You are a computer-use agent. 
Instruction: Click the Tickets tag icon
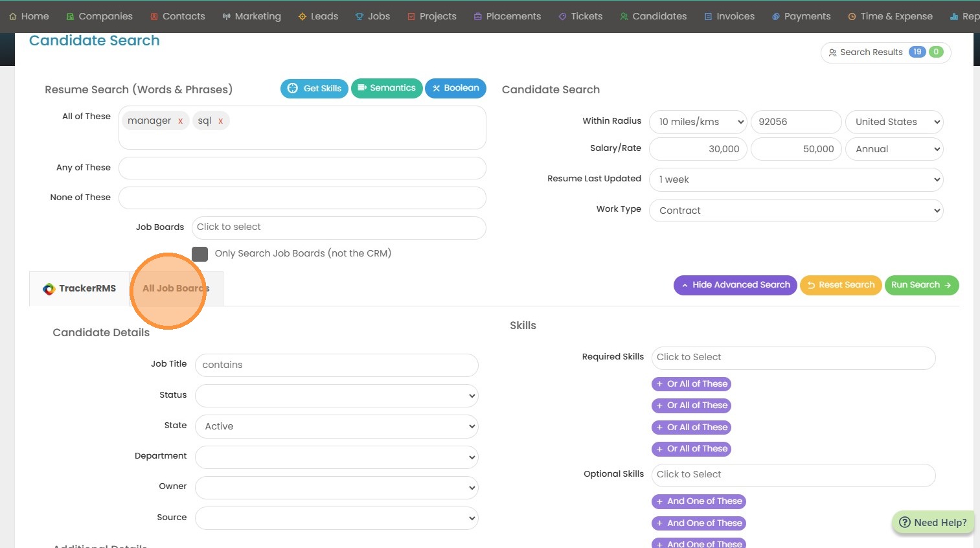point(562,17)
